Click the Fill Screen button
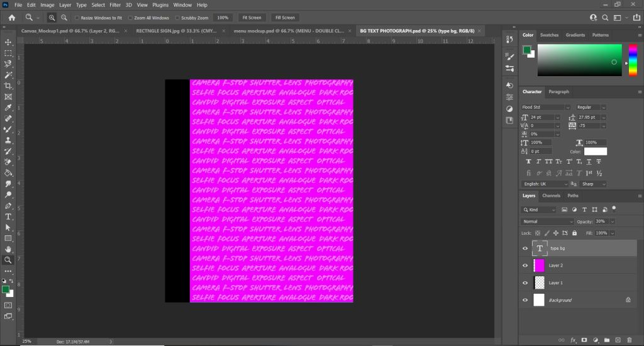 (285, 18)
